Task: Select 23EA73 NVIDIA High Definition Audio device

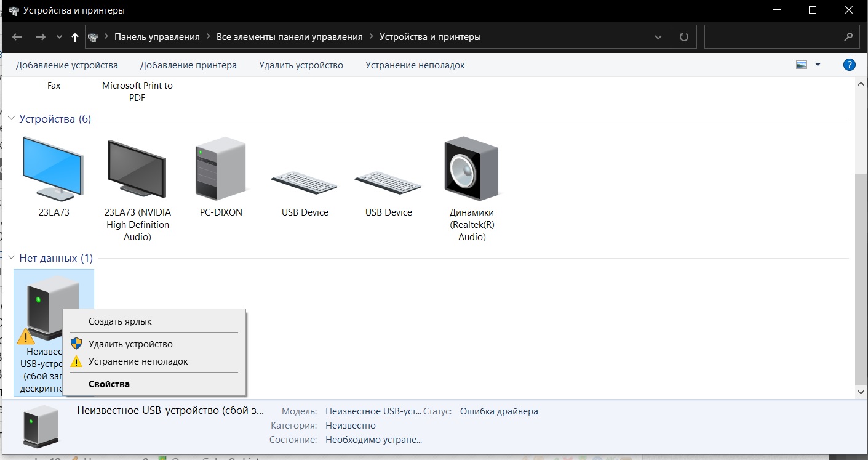Action: (x=137, y=168)
